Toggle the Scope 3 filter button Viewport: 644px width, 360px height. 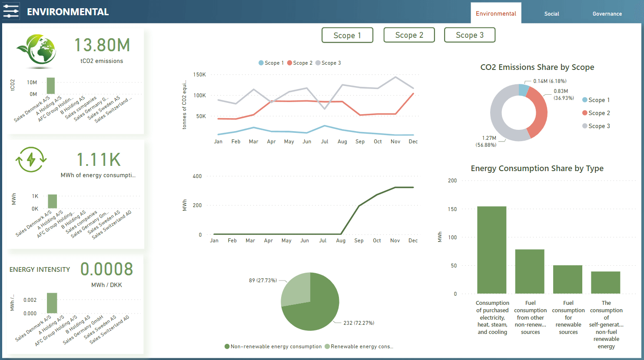pos(469,35)
